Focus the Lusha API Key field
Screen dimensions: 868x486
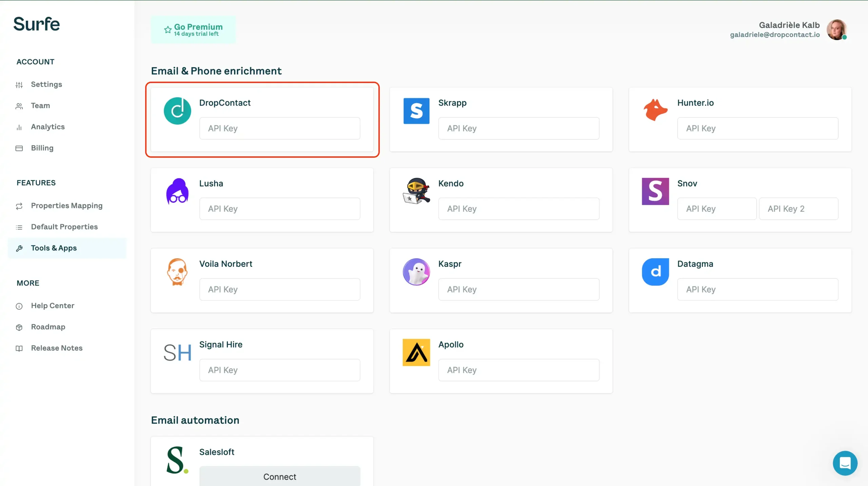pos(280,209)
